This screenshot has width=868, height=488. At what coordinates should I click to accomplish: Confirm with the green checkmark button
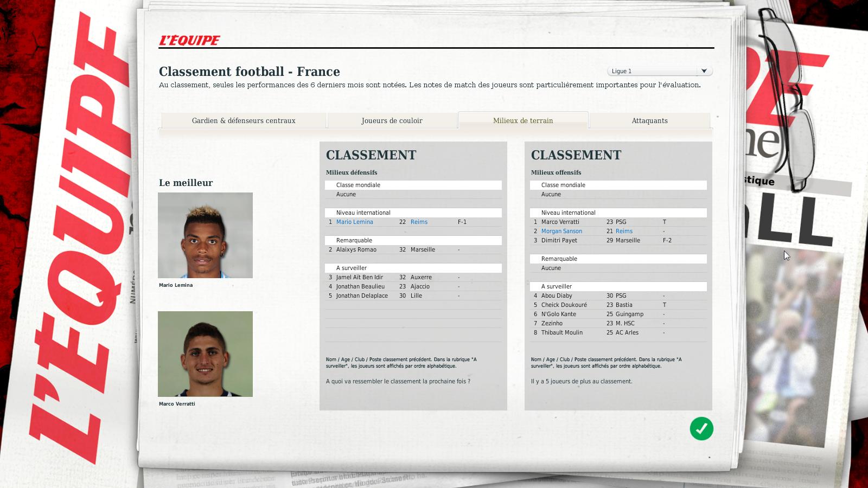click(x=701, y=429)
